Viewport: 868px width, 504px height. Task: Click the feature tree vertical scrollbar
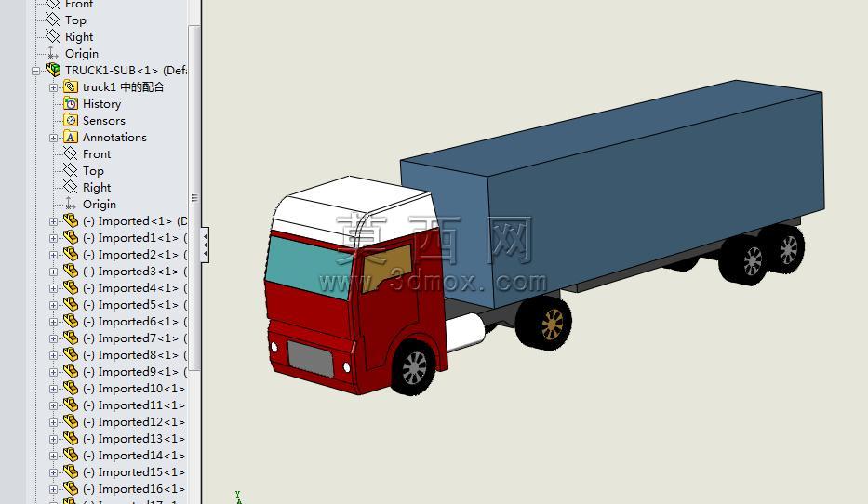click(194, 197)
